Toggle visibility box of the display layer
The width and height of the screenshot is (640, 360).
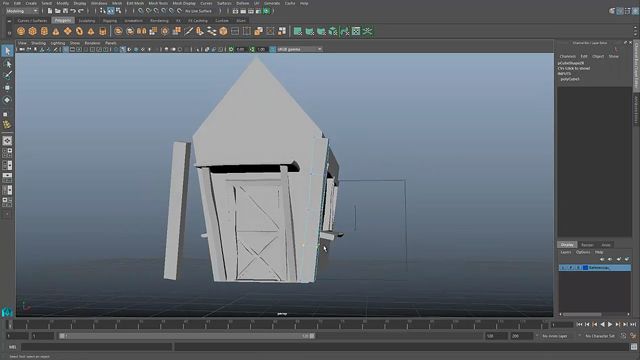(563, 268)
